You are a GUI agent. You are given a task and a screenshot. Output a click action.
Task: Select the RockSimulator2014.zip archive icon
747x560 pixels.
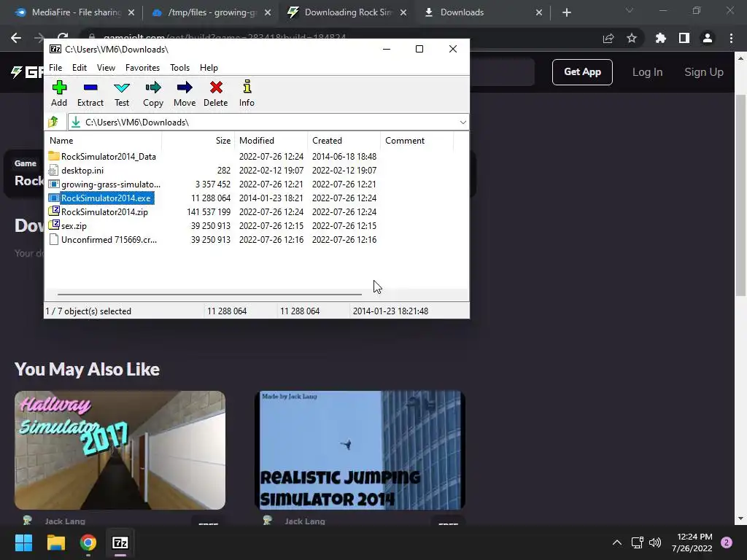[x=54, y=211]
